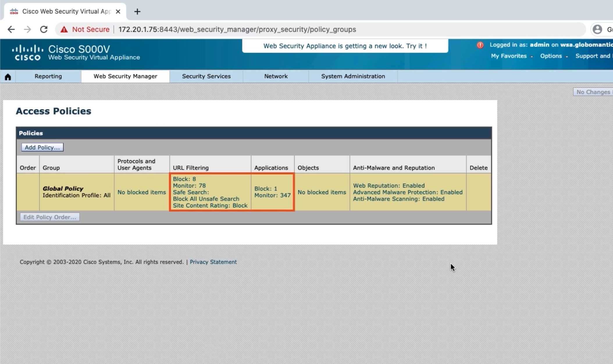Expand the Options dropdown
Image resolution: width=613 pixels, height=364 pixels.
[x=554, y=56]
